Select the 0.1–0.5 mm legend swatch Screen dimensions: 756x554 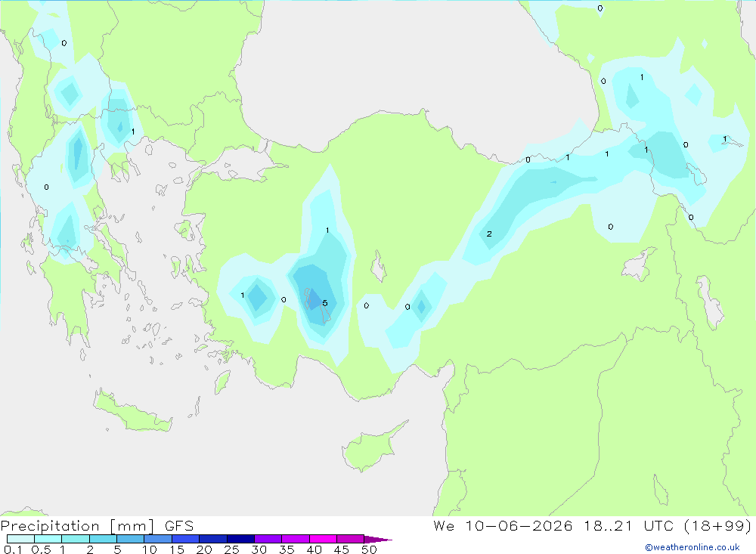point(20,539)
